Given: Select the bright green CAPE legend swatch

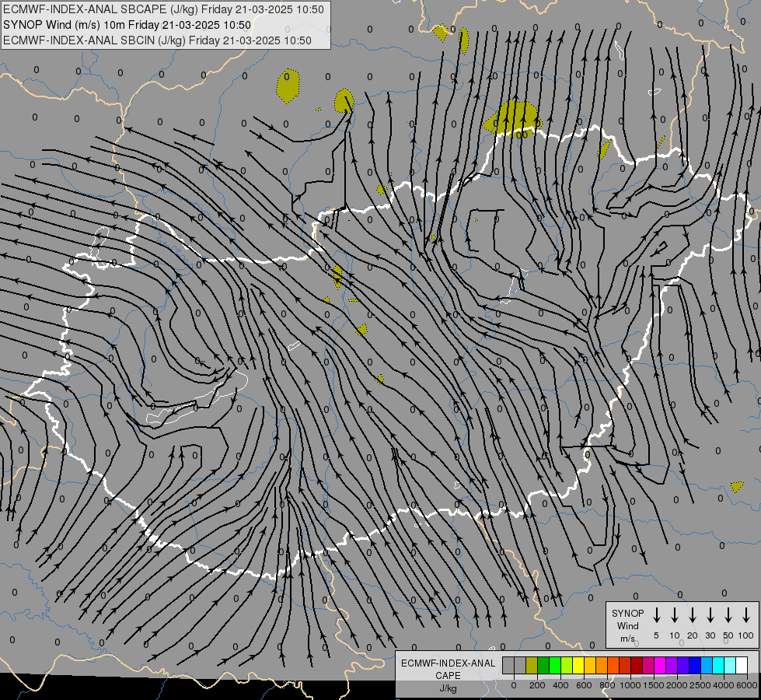Looking at the screenshot, I should (x=555, y=665).
